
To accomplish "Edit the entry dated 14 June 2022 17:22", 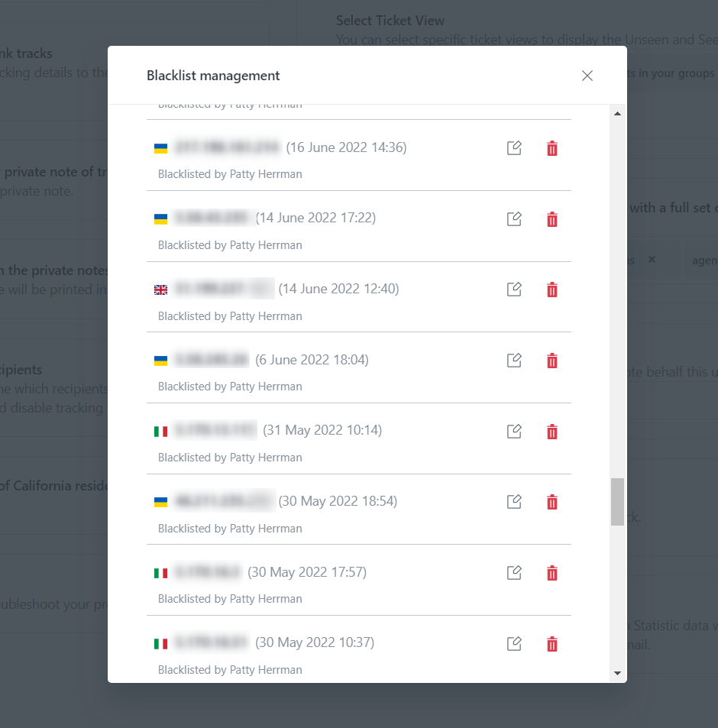I will coord(514,219).
